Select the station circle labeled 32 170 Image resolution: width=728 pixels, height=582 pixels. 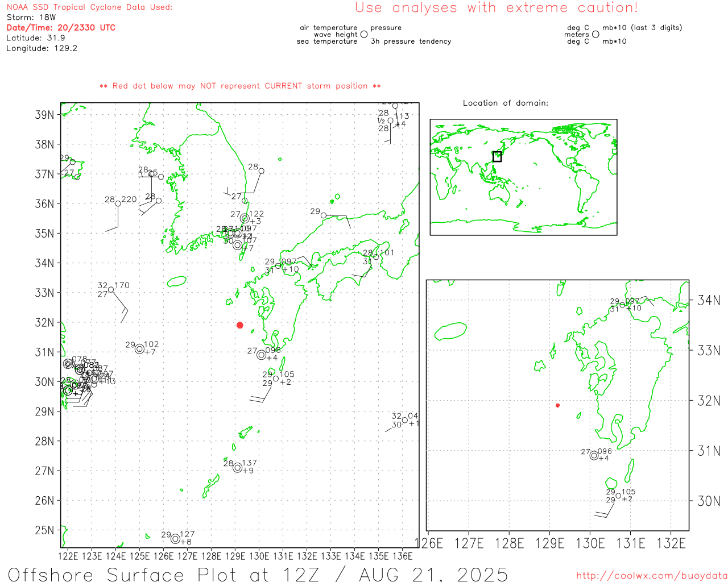[x=111, y=290]
